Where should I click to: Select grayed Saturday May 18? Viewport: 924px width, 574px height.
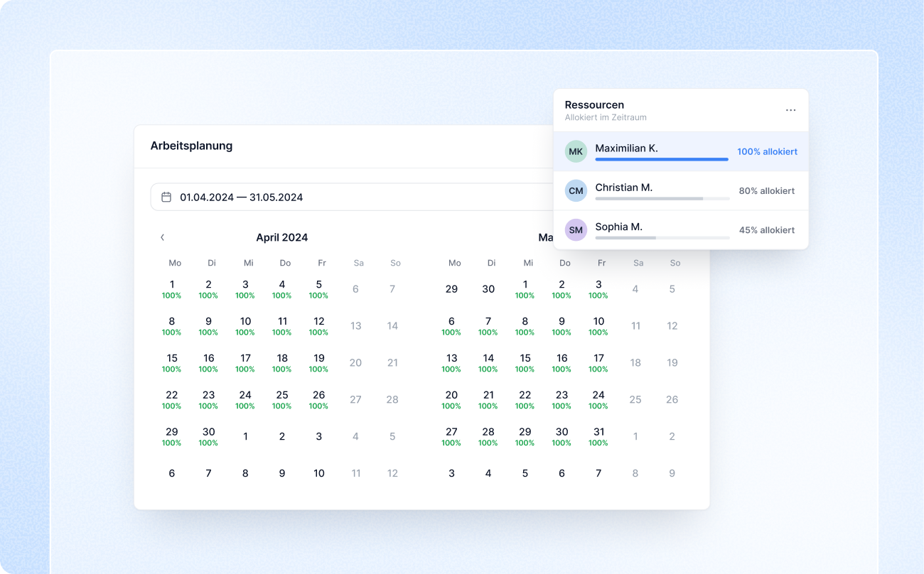coord(635,363)
